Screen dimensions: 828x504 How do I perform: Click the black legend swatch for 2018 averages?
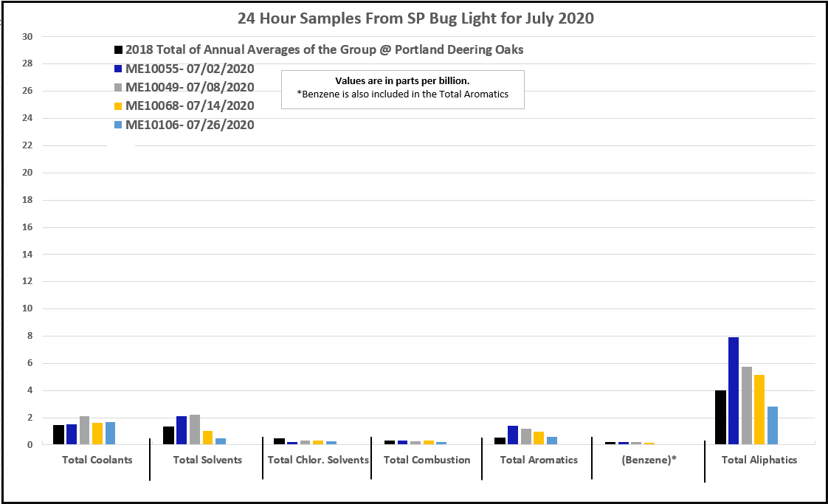[117, 50]
